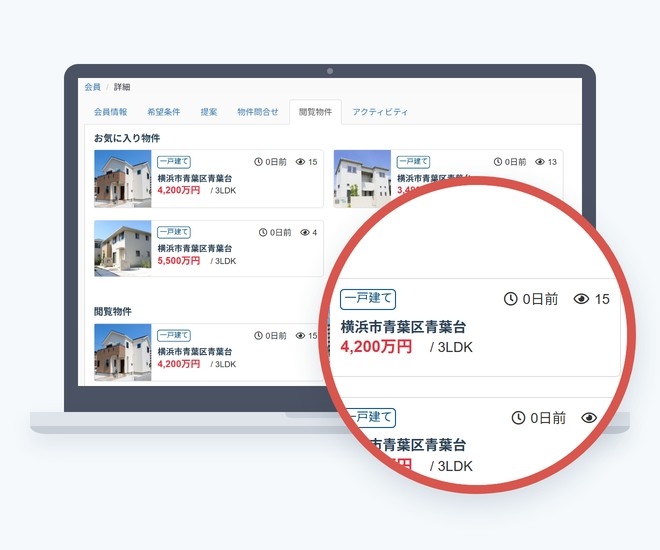660x550 pixels.
Task: Select the 詳細 breadcrumb text
Action: 122,87
